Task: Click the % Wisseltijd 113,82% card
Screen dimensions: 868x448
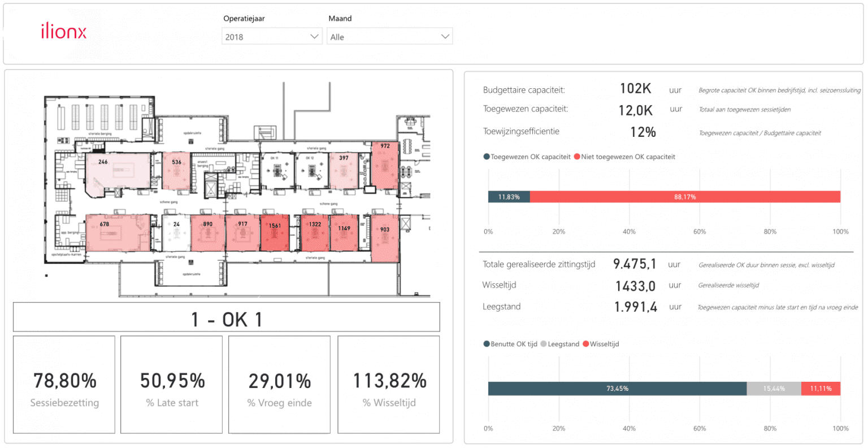Action: pyautogui.click(x=389, y=385)
